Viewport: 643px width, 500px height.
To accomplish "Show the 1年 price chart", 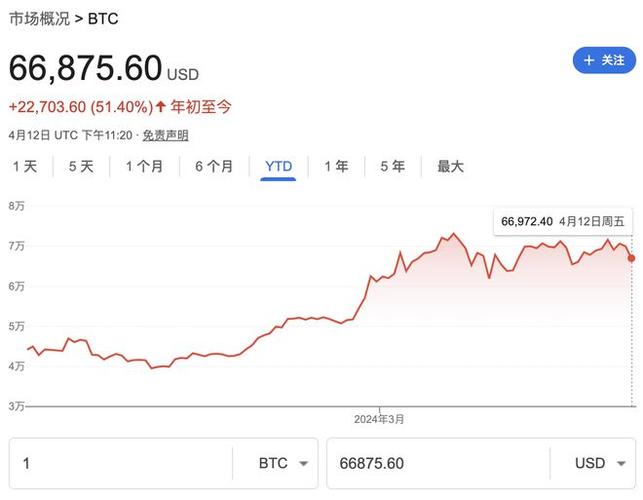I will tap(336, 167).
